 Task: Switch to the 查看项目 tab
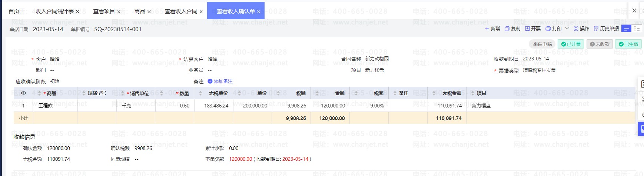click(104, 11)
